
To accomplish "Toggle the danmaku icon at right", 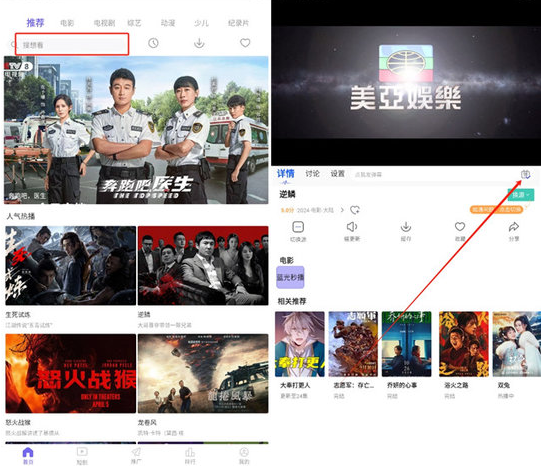I will [x=526, y=174].
